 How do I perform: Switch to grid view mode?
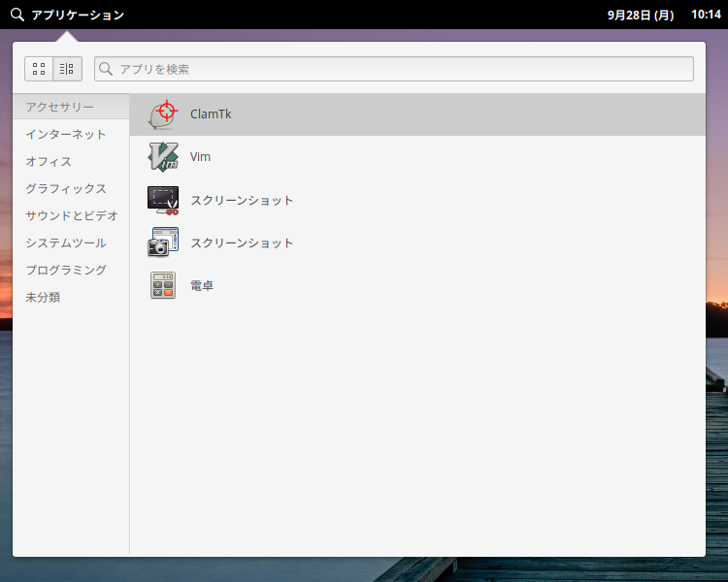pos(39,69)
